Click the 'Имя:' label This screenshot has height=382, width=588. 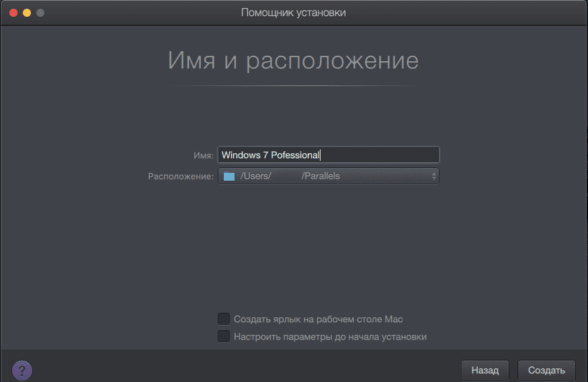coord(204,155)
